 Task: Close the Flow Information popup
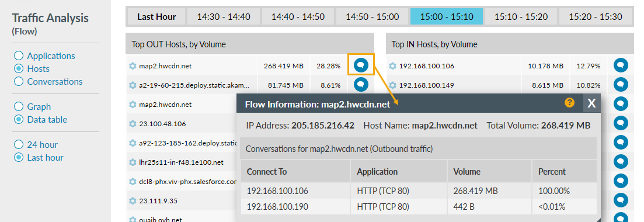point(591,103)
